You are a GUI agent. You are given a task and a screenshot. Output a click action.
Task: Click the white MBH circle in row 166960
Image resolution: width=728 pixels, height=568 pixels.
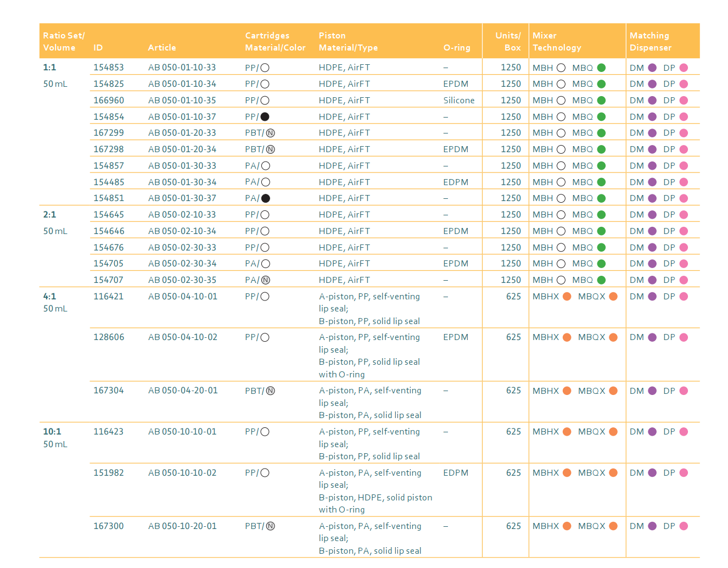(561, 101)
